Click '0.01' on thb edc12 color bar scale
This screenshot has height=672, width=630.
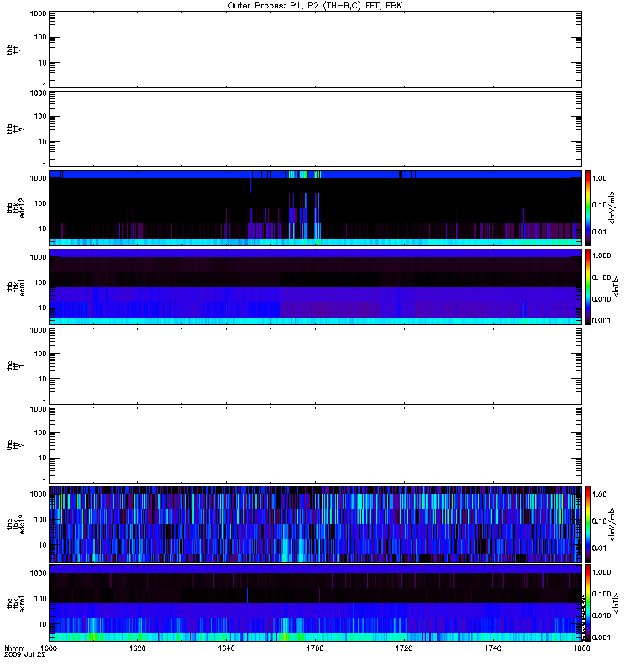click(x=600, y=232)
